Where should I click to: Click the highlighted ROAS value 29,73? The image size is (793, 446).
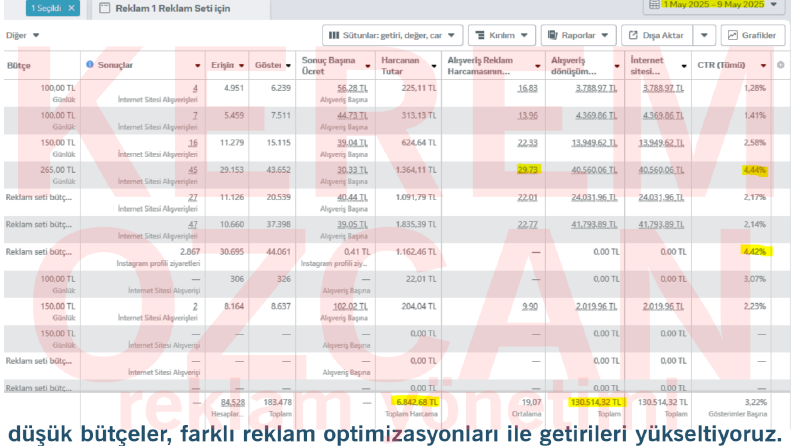pos(528,170)
